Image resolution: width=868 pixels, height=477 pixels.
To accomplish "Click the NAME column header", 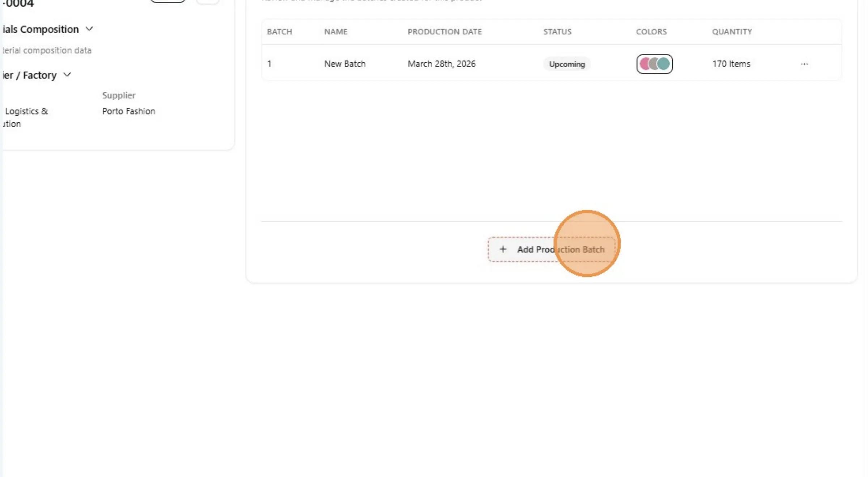I will tap(336, 31).
